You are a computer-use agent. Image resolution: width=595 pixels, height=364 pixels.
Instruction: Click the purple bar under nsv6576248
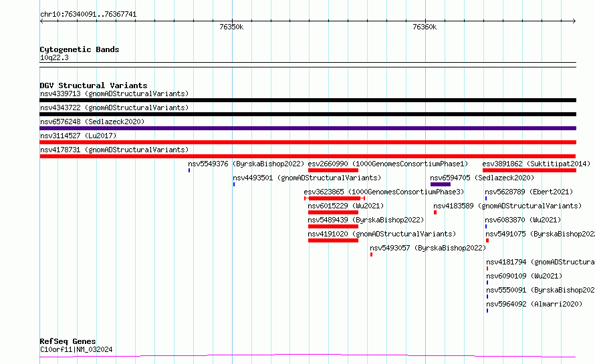(308, 128)
